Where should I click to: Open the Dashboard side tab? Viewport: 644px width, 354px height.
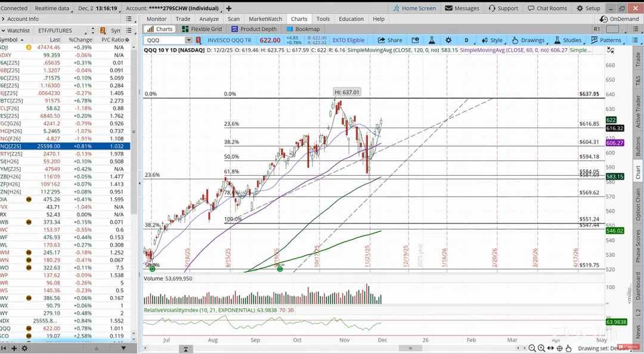click(x=638, y=286)
